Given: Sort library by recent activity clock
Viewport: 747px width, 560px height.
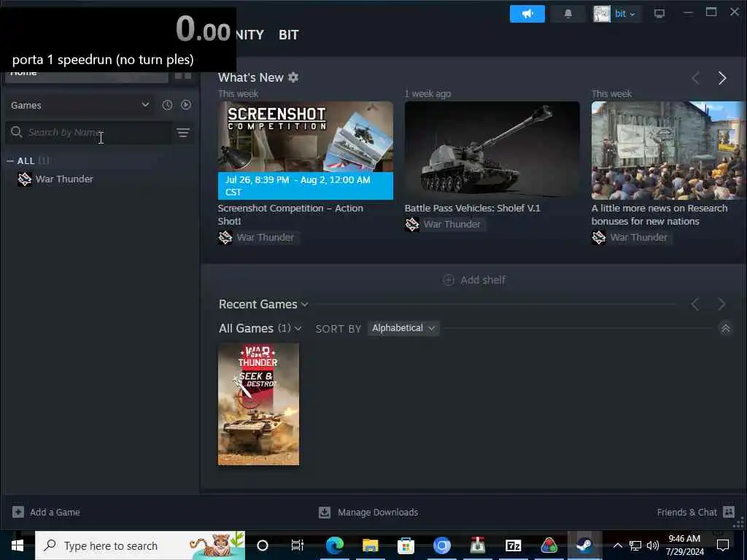Looking at the screenshot, I should (167, 105).
